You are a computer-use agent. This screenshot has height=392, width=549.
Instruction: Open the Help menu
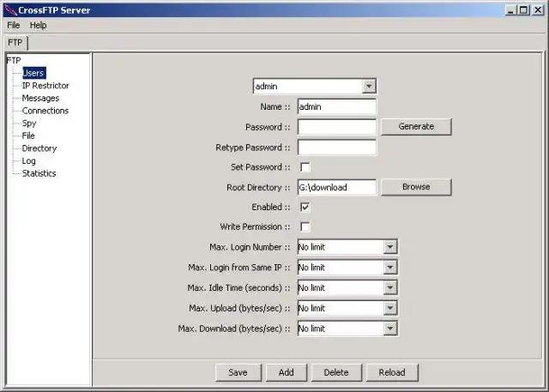coord(38,26)
